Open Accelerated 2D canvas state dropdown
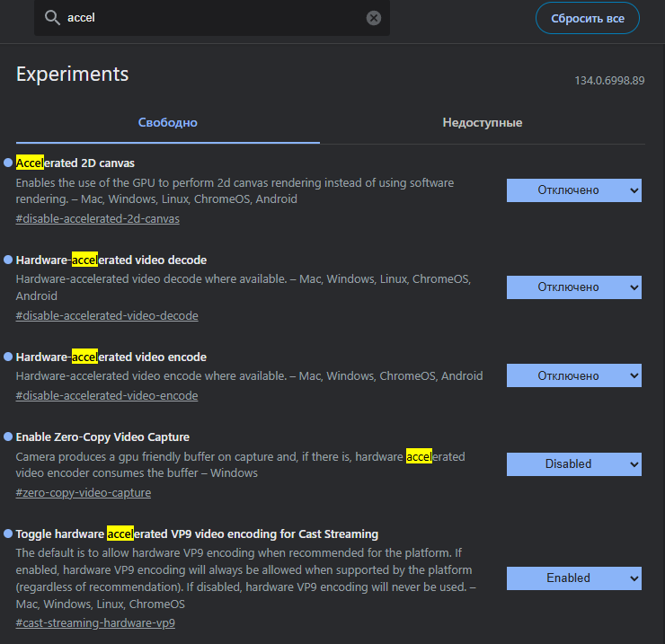This screenshot has width=665, height=644. coord(574,190)
